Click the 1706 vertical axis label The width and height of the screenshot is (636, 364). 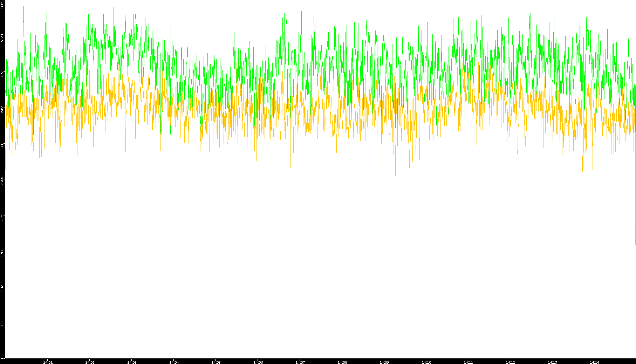[x=2, y=253]
